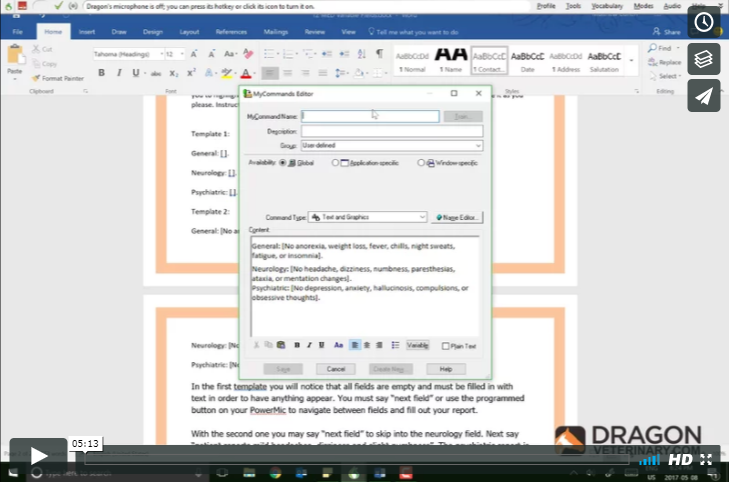
Task: Switch to the Insert tab
Action: 87,32
